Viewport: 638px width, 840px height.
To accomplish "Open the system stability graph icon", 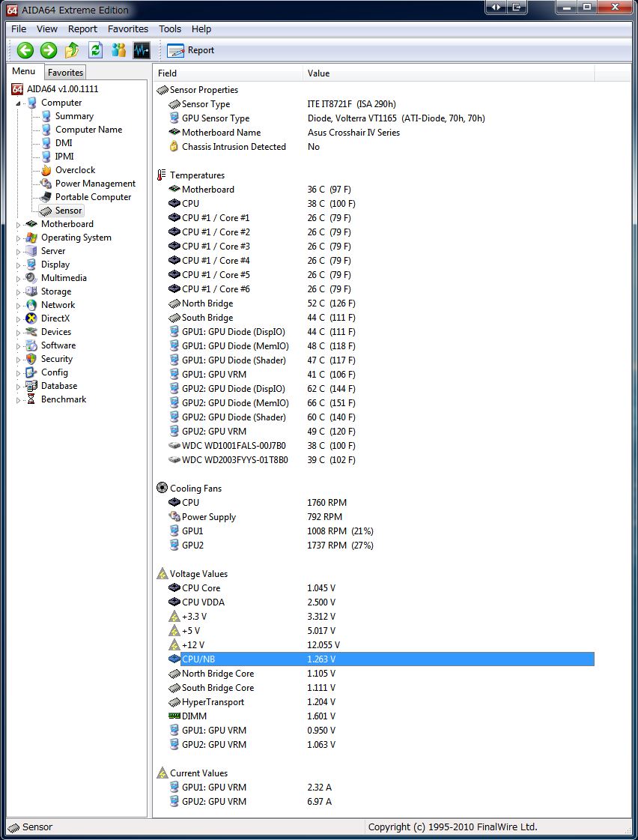I will (x=142, y=50).
